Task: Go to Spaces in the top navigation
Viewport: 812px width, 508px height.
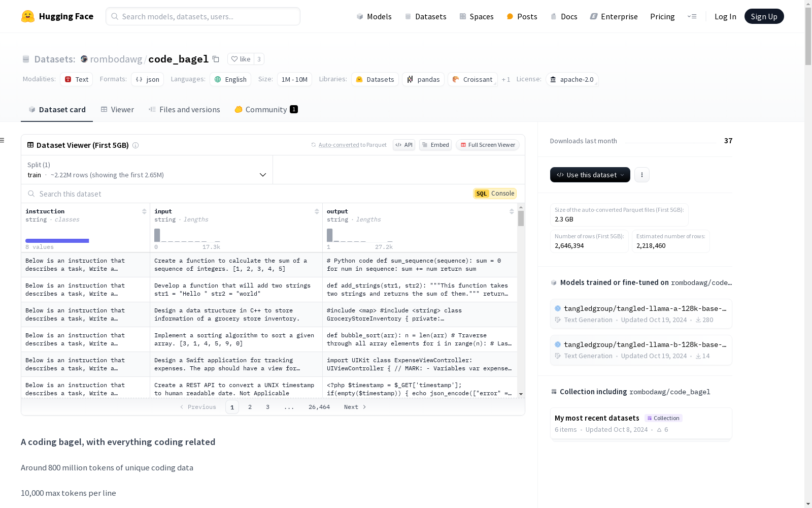Action: [x=476, y=16]
